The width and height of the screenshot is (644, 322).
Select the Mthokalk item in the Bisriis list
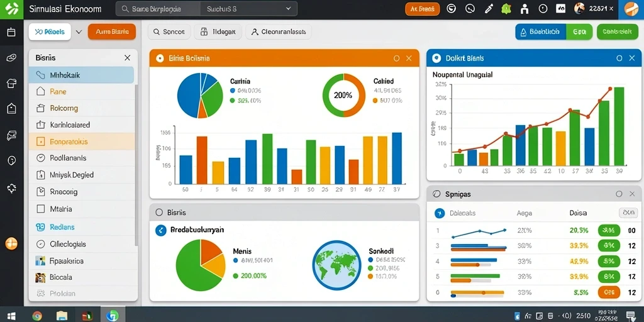click(81, 75)
